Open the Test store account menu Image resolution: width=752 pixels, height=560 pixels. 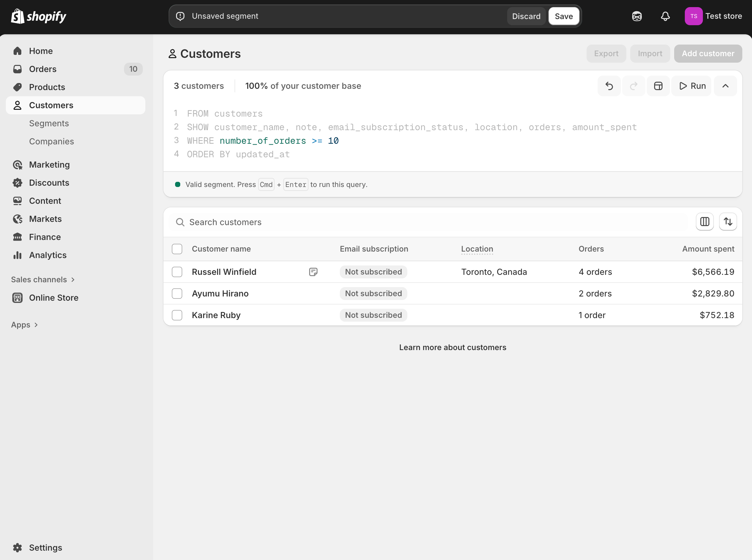pyautogui.click(x=713, y=16)
